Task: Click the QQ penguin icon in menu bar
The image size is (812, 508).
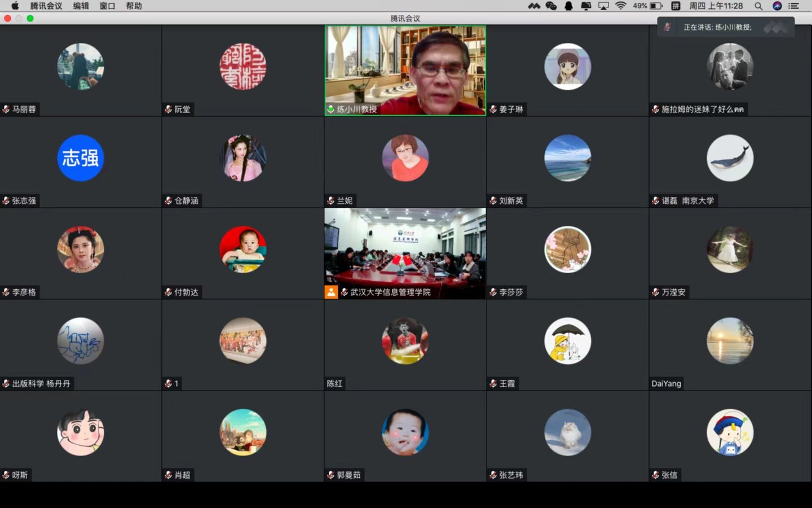Action: click(568, 6)
